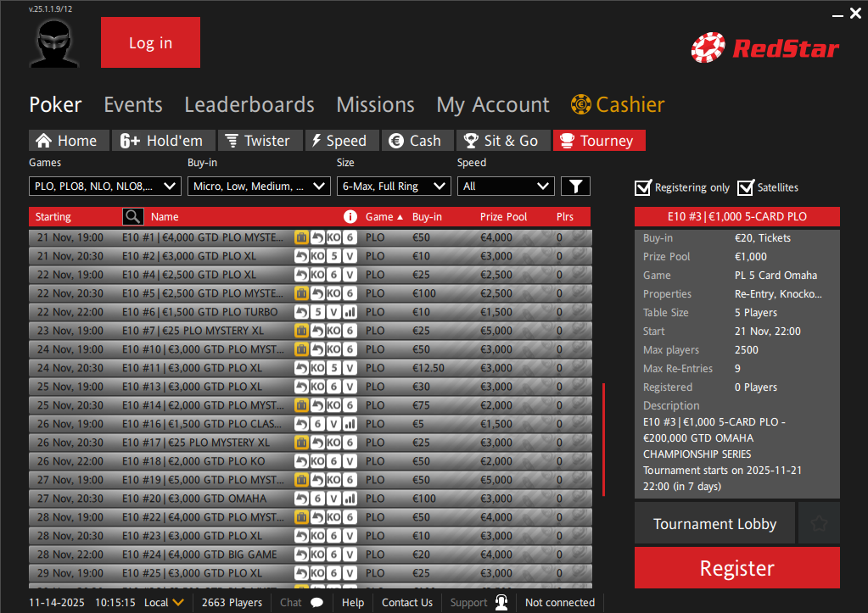Image resolution: width=868 pixels, height=613 pixels.
Task: Click the red Register button
Action: point(736,568)
